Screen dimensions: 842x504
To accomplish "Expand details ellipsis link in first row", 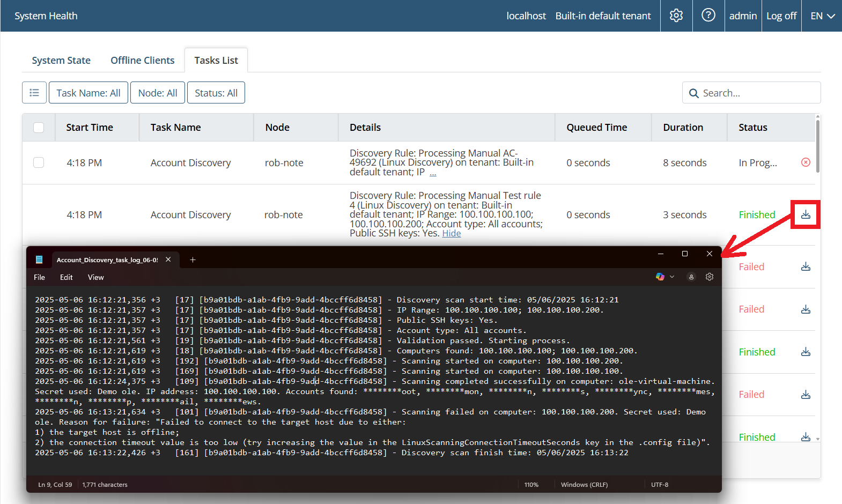I will coord(433,172).
